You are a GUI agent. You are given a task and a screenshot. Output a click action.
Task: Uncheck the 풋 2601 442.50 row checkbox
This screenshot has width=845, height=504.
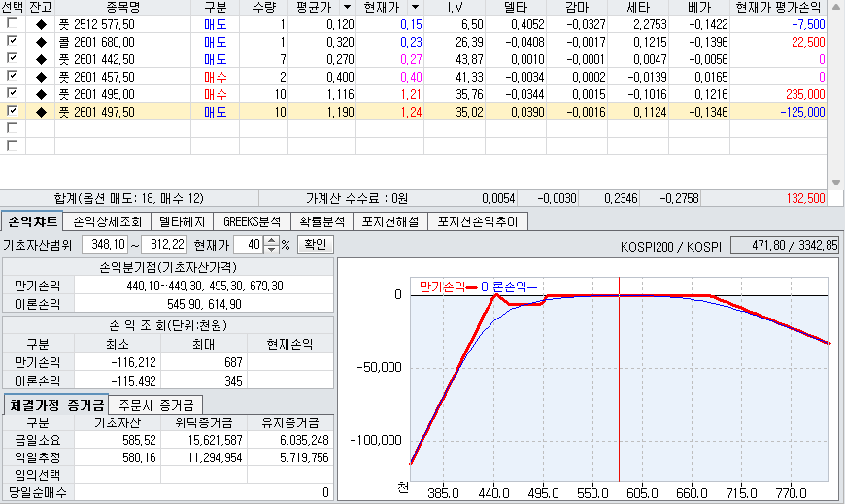click(x=12, y=59)
